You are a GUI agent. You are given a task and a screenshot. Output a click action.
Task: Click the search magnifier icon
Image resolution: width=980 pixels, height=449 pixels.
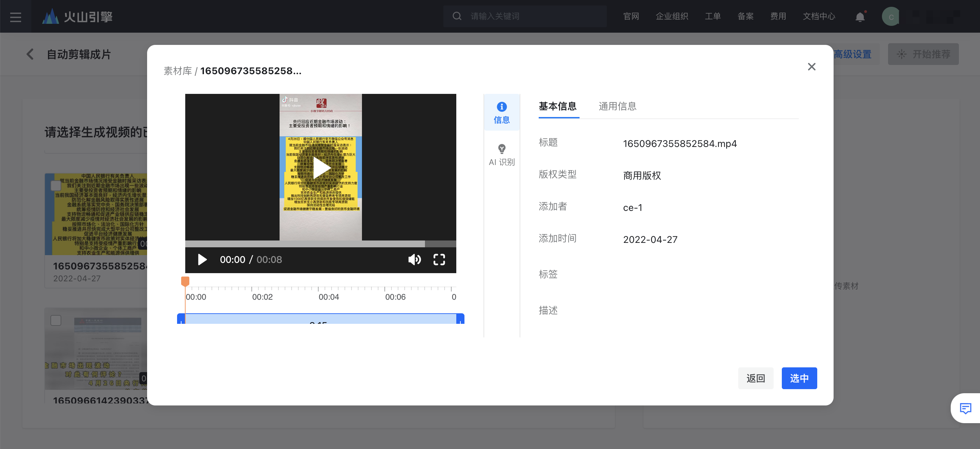point(457,16)
